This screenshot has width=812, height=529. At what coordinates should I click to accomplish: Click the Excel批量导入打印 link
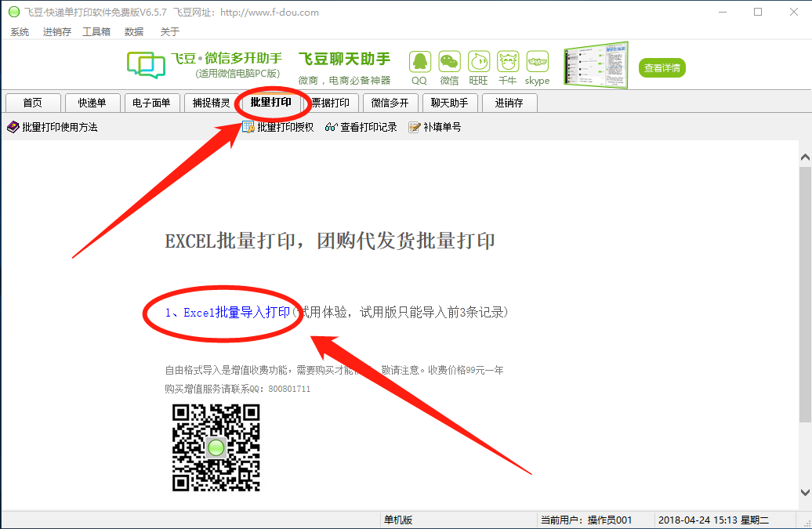227,313
